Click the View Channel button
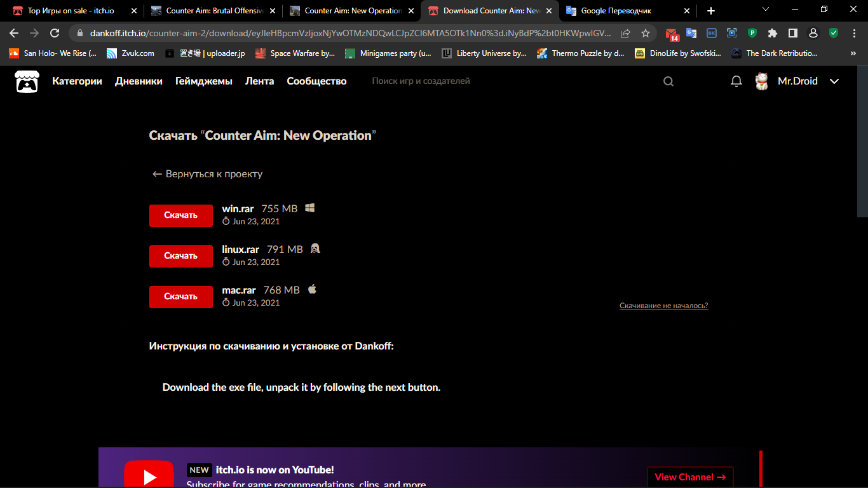 pos(690,477)
